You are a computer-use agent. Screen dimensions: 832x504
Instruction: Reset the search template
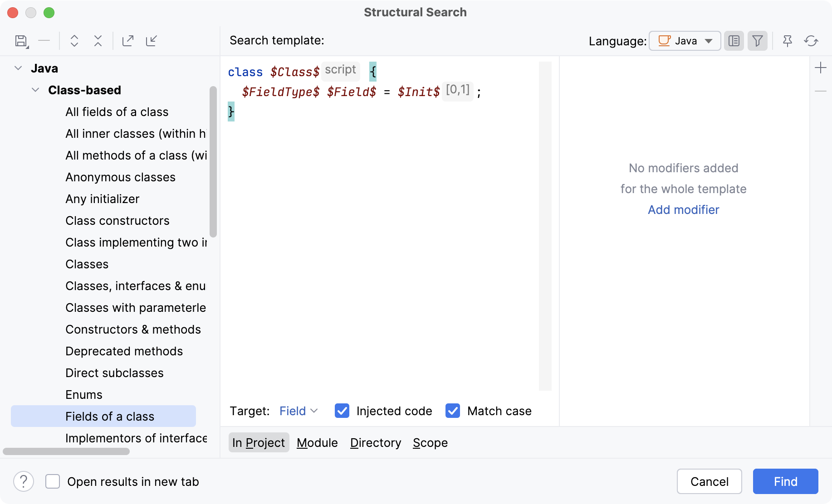[812, 41]
